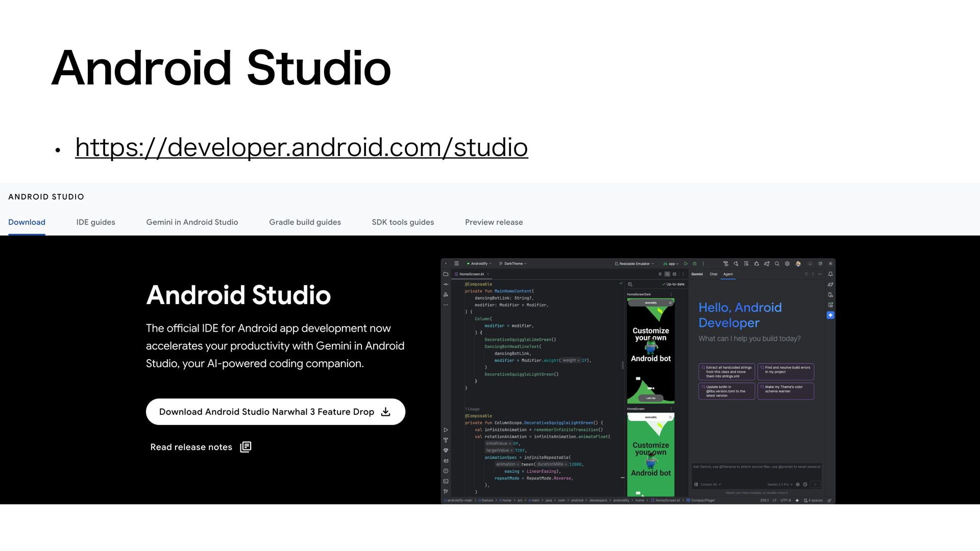Click HomeScreen.kt in the breadcrumb bar
The image size is (980, 551).
click(x=666, y=500)
